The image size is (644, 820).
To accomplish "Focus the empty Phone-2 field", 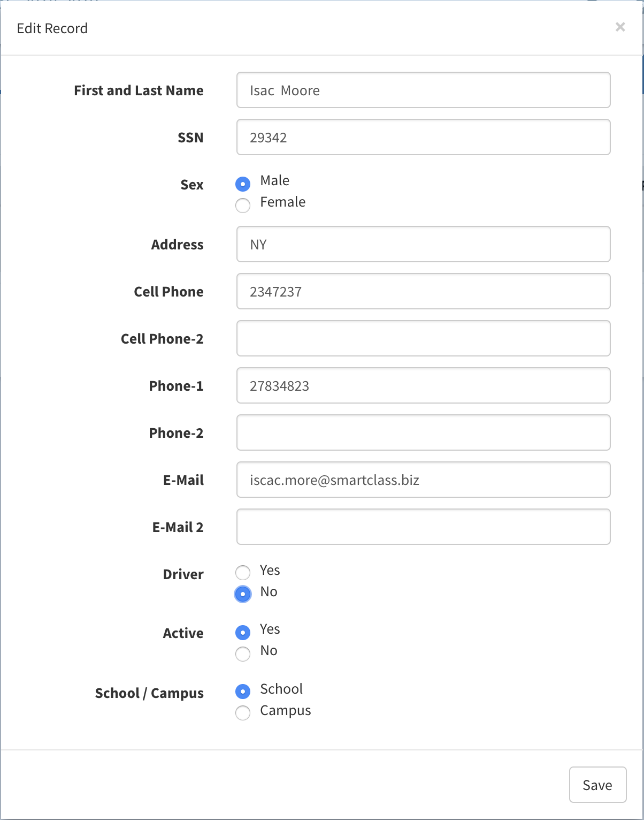I will [x=424, y=432].
